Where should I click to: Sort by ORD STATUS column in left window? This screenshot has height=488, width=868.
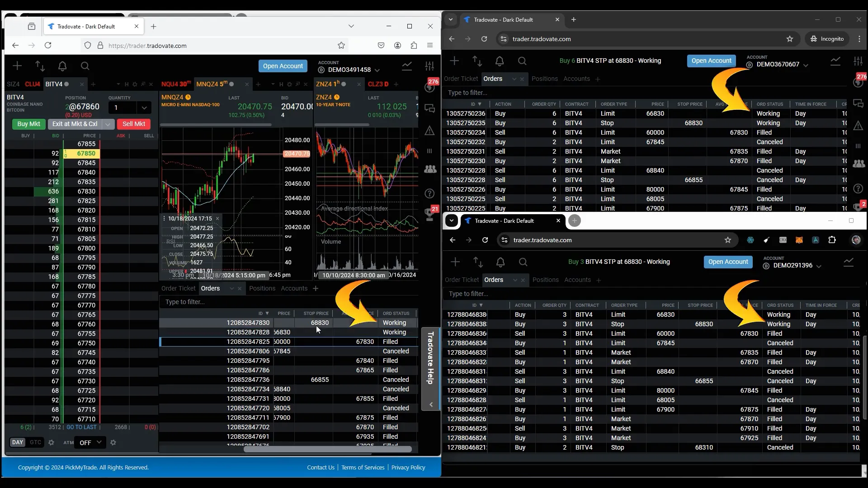pyautogui.click(x=396, y=313)
